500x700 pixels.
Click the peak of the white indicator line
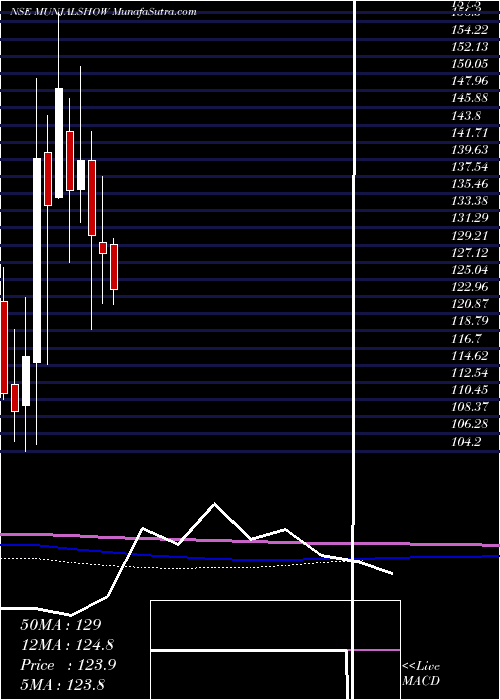[x=214, y=504]
